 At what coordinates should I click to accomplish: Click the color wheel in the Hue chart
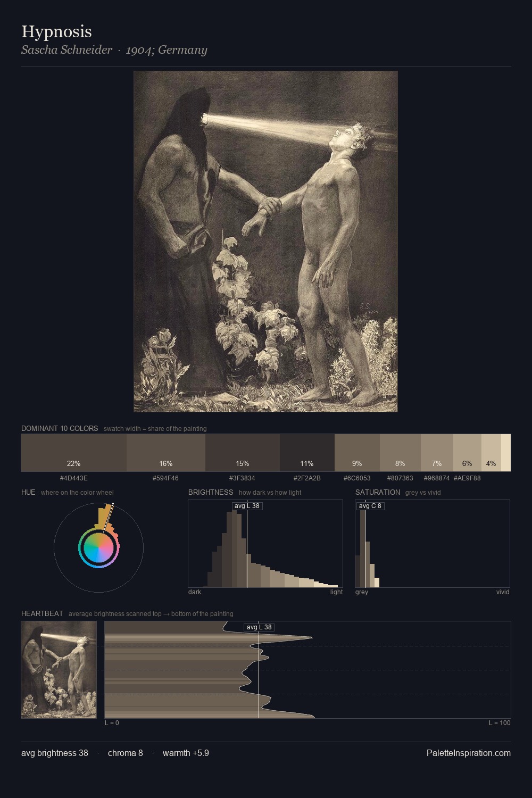[x=98, y=548]
